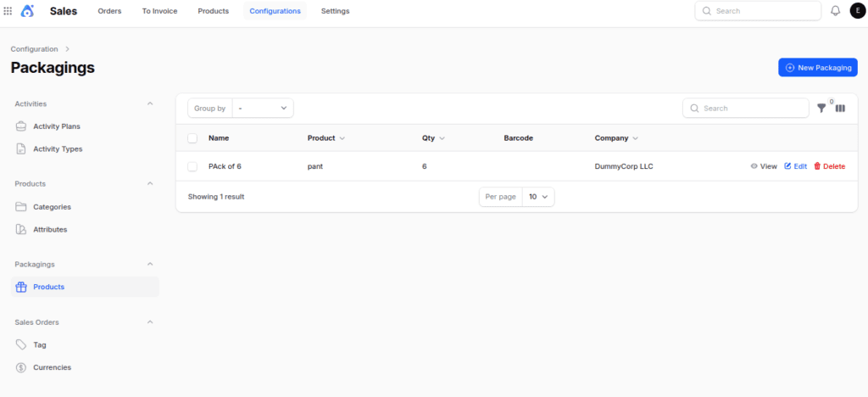Sort by the Qty column

[433, 138]
